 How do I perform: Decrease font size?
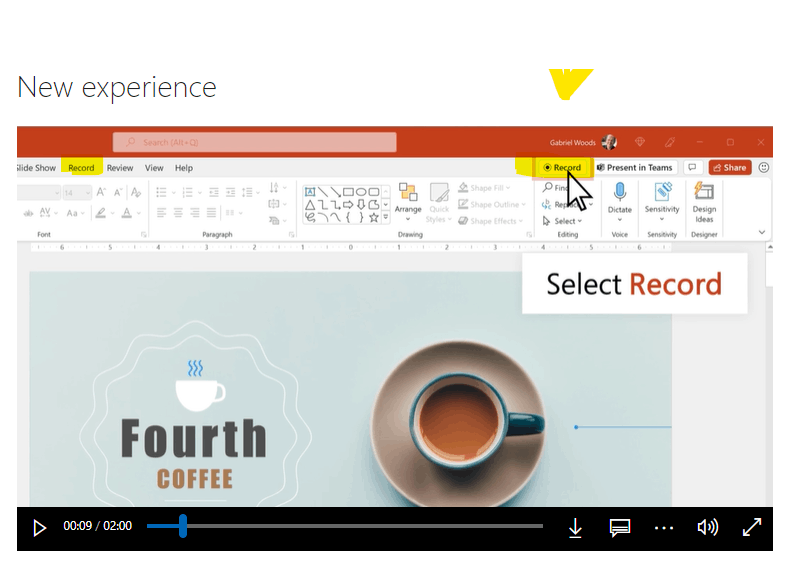[x=118, y=192]
